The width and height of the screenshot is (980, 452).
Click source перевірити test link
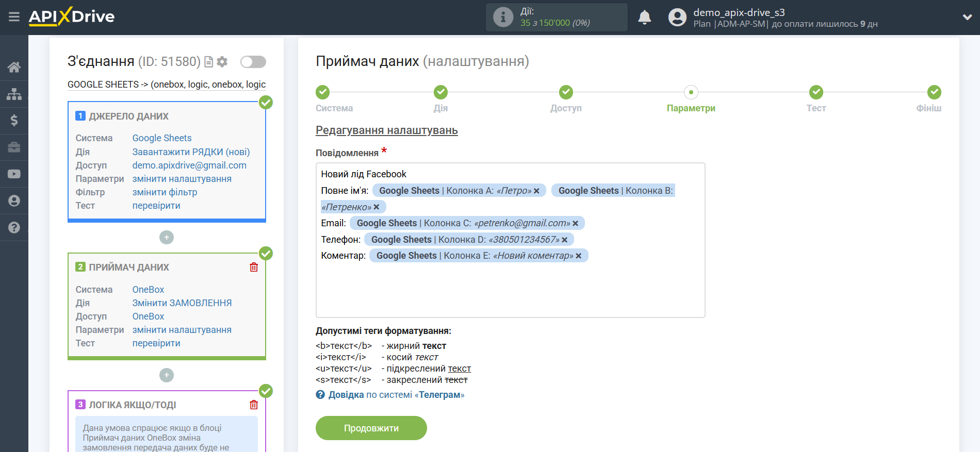tap(156, 206)
